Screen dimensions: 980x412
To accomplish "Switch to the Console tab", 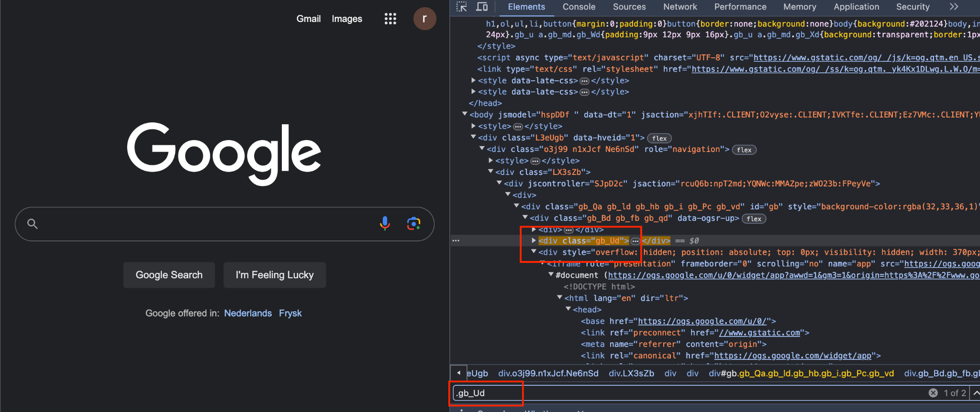I will click(579, 7).
